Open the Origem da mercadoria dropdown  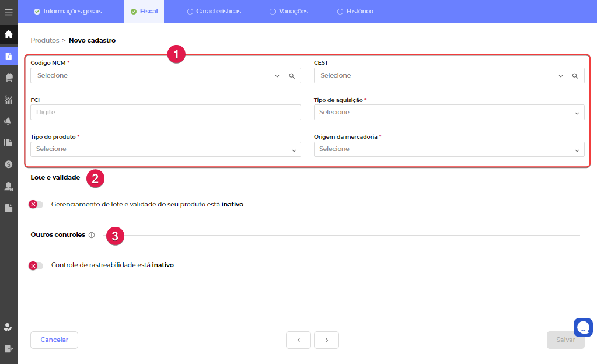(x=449, y=149)
